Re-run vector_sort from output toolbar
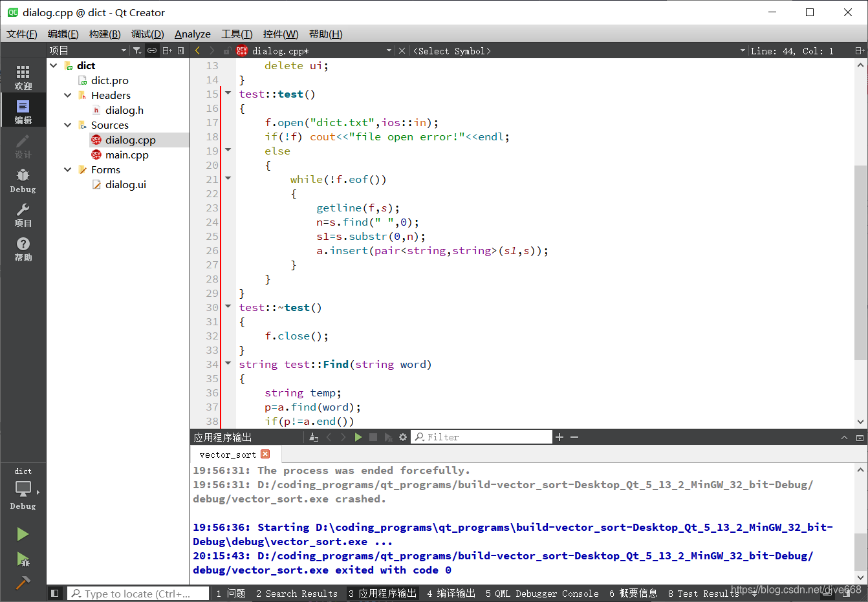The height and width of the screenshot is (602, 868). [x=358, y=437]
